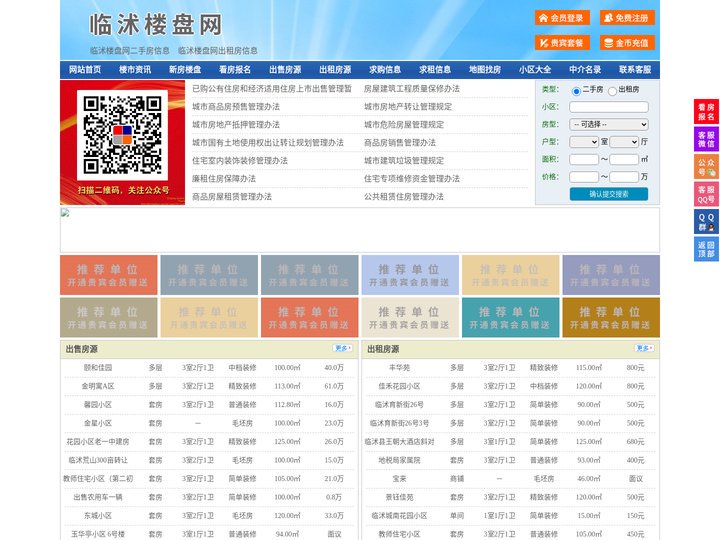This screenshot has width=720, height=540.
Task: Open 城市商品房预售管理办法 link
Action: (236, 107)
